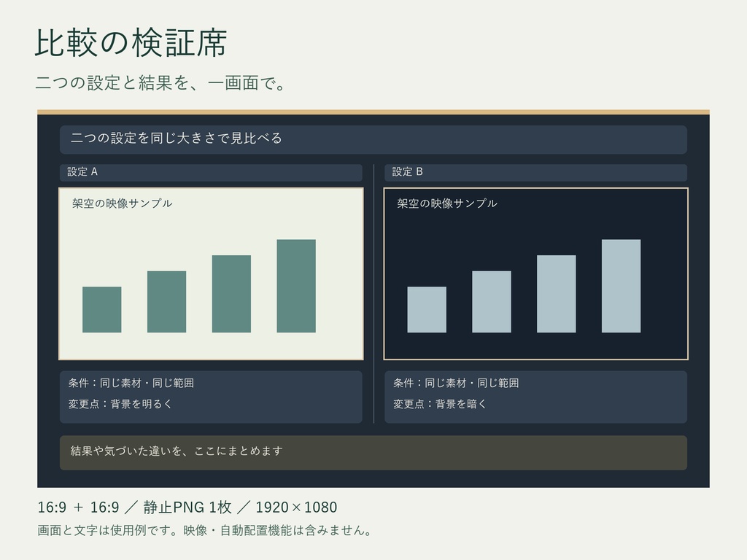Viewport: 747px width, 560px height.
Task: Click the title 比較の検証席
Action: coord(131,43)
